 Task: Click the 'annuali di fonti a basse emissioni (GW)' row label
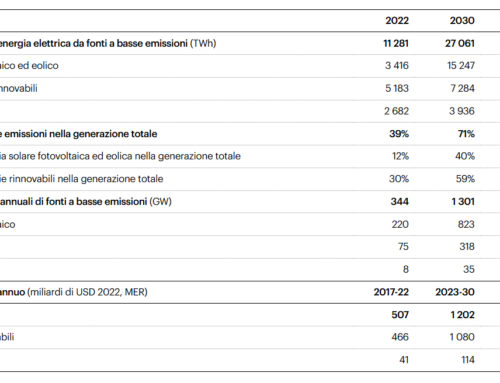tap(86, 202)
